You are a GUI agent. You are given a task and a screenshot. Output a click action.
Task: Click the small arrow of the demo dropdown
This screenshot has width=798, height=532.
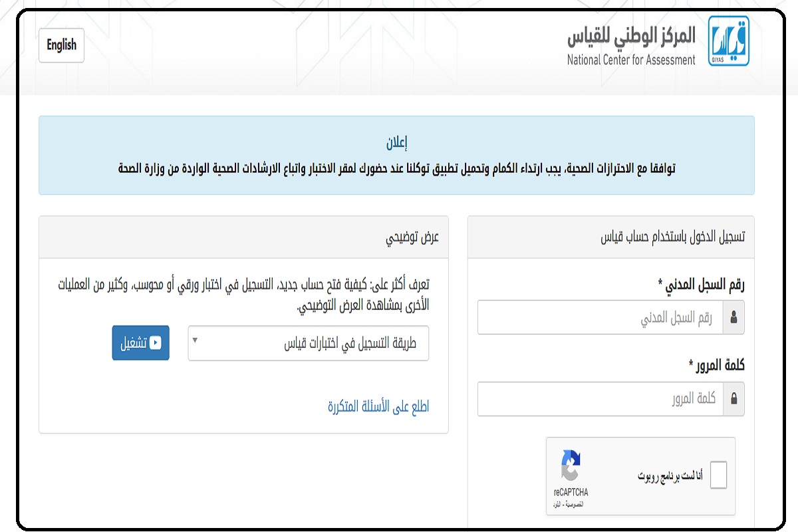coord(195,340)
